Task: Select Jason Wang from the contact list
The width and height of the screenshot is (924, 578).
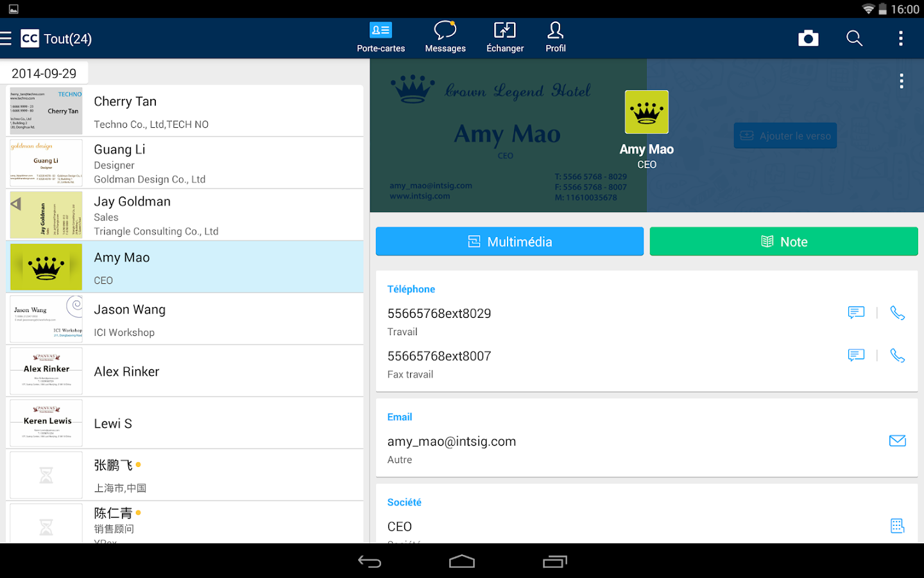Action: [x=185, y=319]
